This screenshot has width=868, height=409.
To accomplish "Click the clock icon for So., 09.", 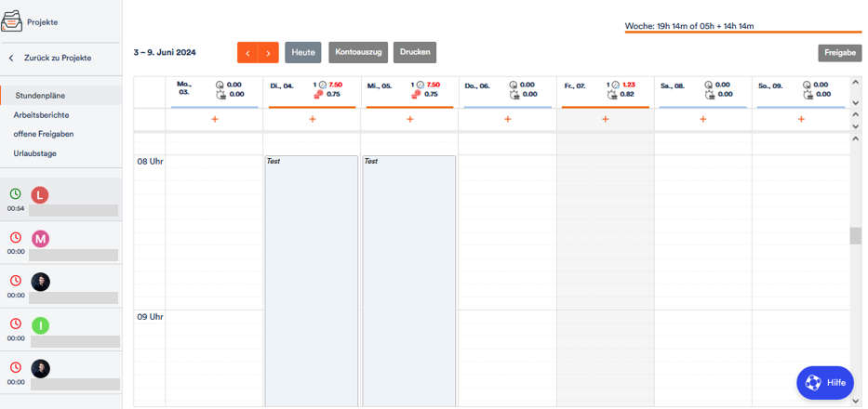I will pyautogui.click(x=808, y=85).
